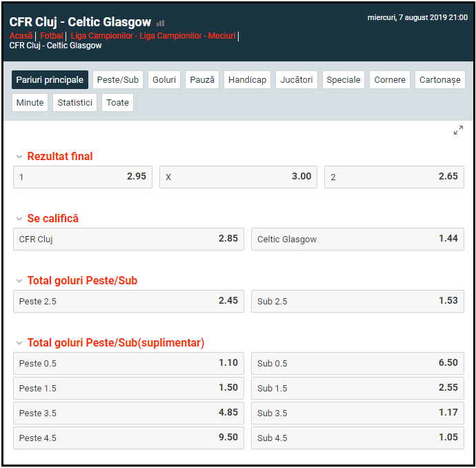The height and width of the screenshot is (468, 476).
Task: Choose Sub 4.5 odds 1.05
Action: [357, 438]
